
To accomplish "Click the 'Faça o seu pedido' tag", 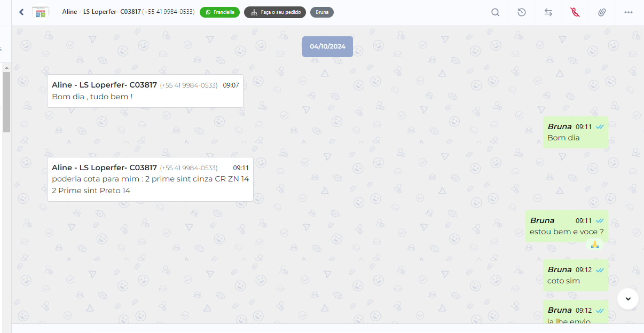I will click(x=275, y=12).
